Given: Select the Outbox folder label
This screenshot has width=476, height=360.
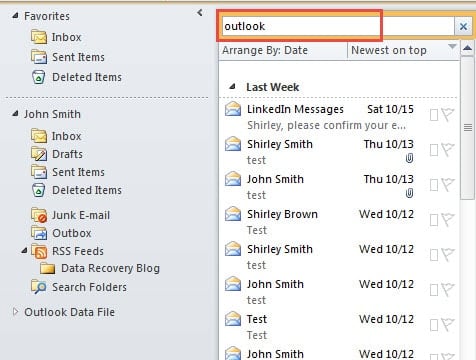Looking at the screenshot, I should click(x=72, y=233).
